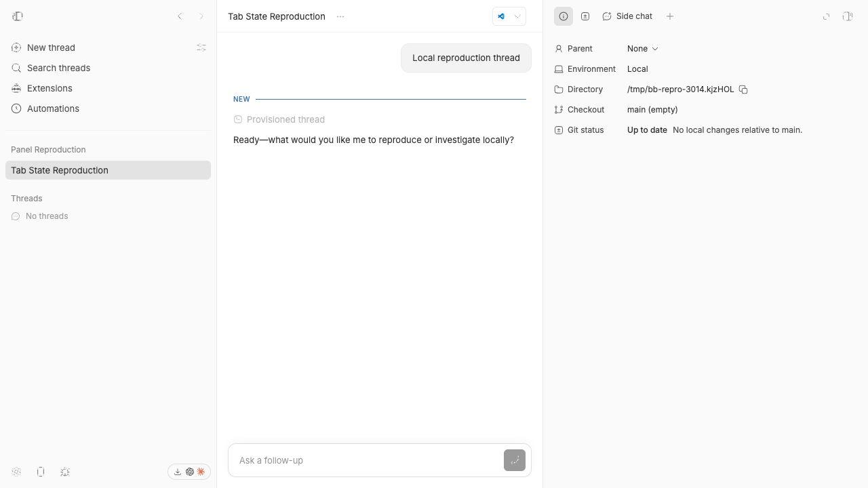868x488 pixels.
Task: Click the main (empty) checkout value
Action: 652,110
